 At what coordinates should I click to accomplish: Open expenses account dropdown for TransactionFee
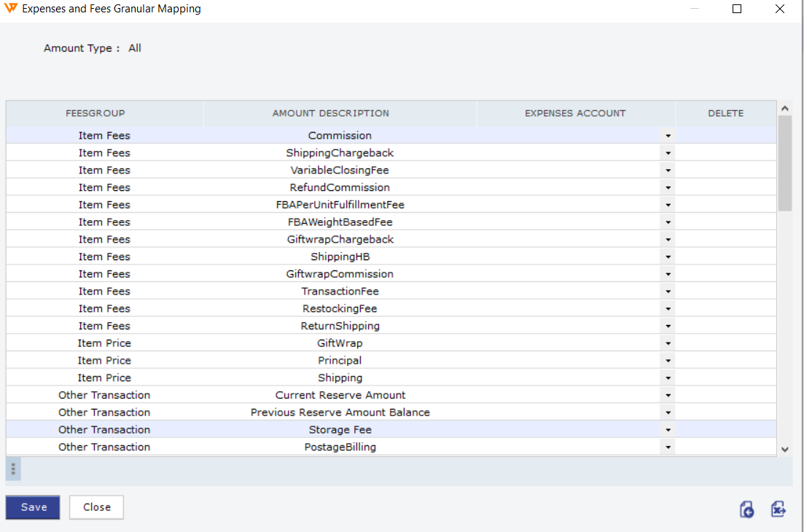point(668,292)
